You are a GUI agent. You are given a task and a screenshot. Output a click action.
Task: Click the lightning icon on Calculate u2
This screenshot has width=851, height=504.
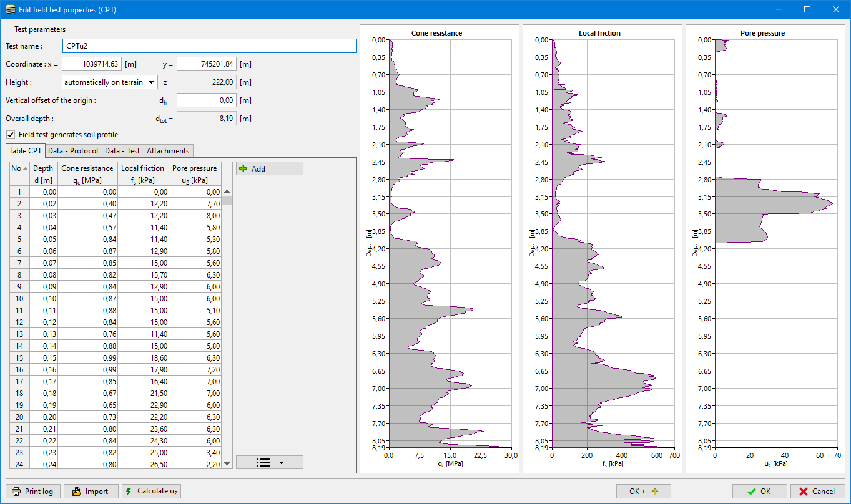pyautogui.click(x=129, y=491)
